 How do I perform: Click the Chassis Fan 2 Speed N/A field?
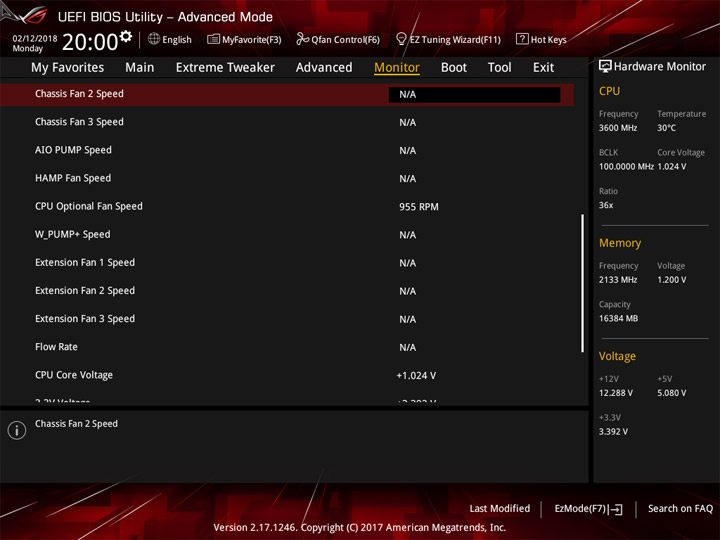[x=474, y=95]
